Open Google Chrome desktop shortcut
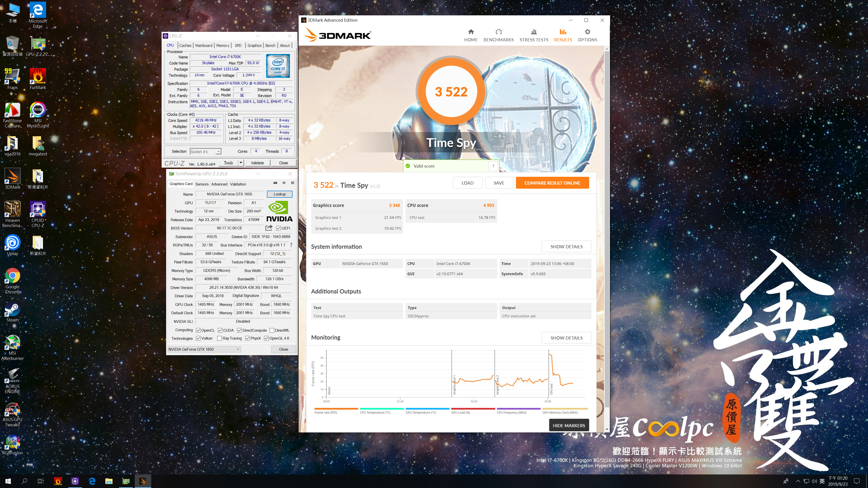This screenshot has height=488, width=868. (x=12, y=281)
